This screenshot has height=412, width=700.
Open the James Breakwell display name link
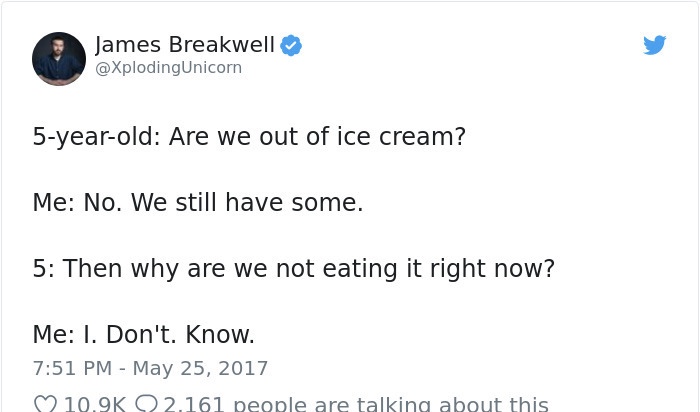tap(185, 45)
